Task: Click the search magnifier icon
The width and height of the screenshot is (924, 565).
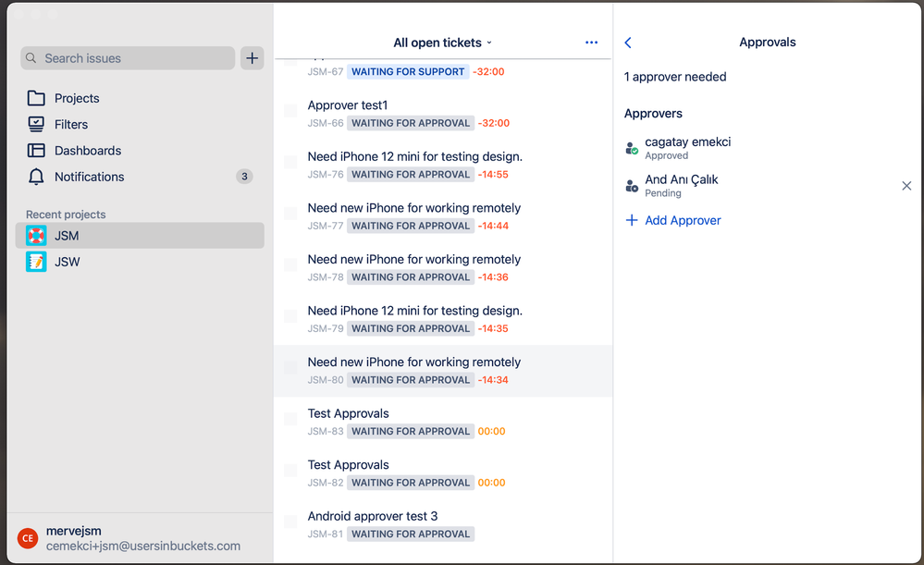Action: [x=31, y=58]
